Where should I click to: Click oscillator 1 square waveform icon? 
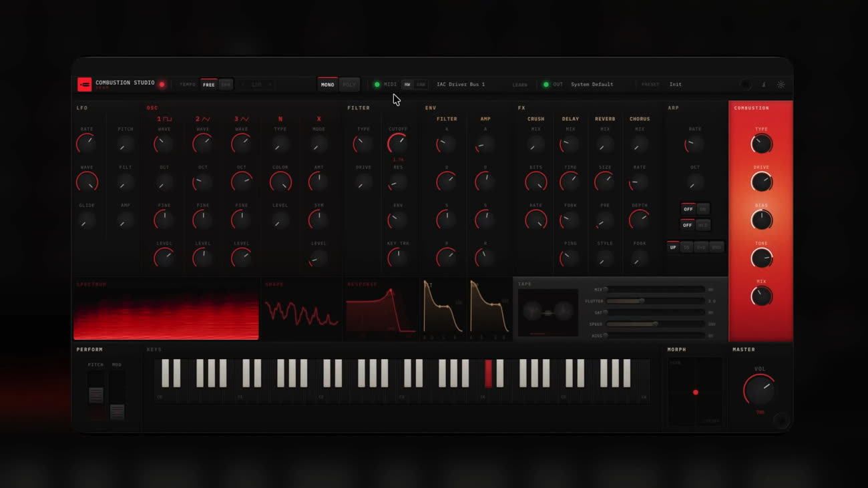(x=164, y=119)
